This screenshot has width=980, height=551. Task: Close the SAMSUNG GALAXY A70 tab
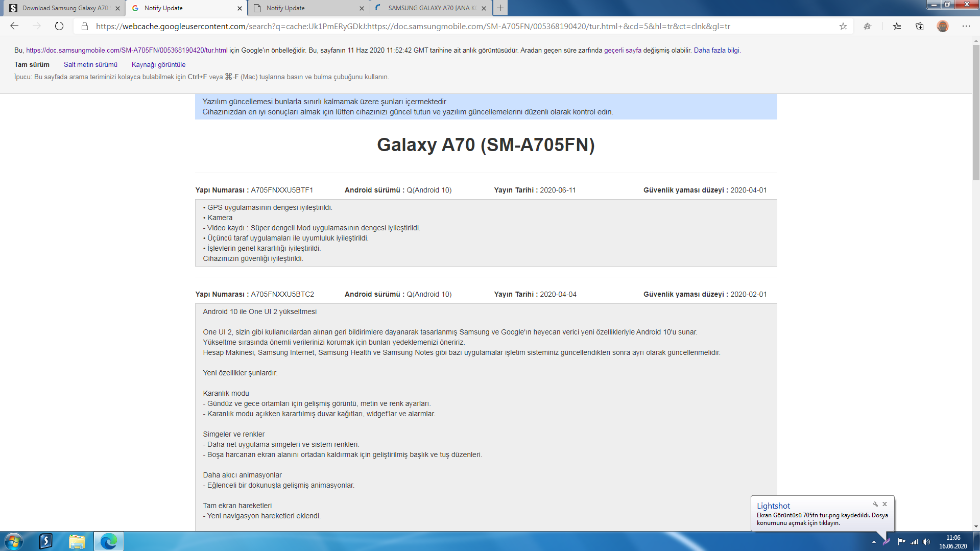pos(484,8)
